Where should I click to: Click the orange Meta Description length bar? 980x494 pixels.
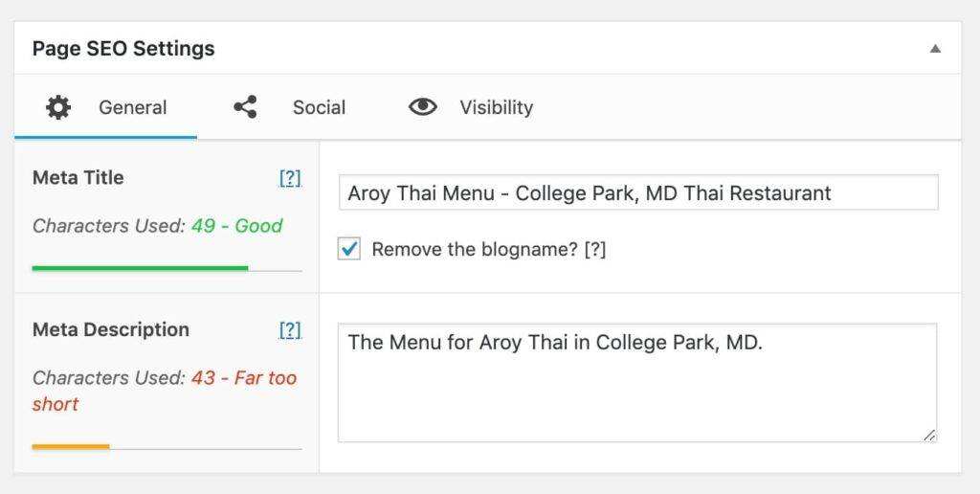(71, 446)
